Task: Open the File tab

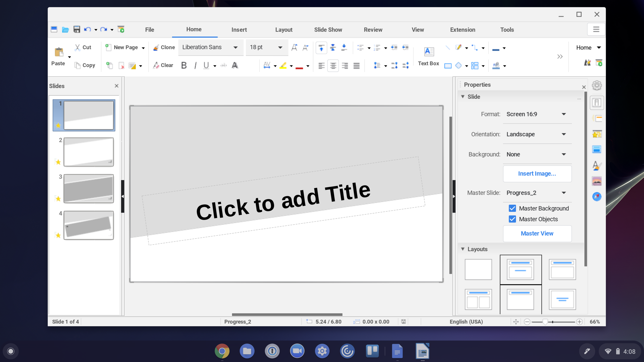Action: [149, 29]
